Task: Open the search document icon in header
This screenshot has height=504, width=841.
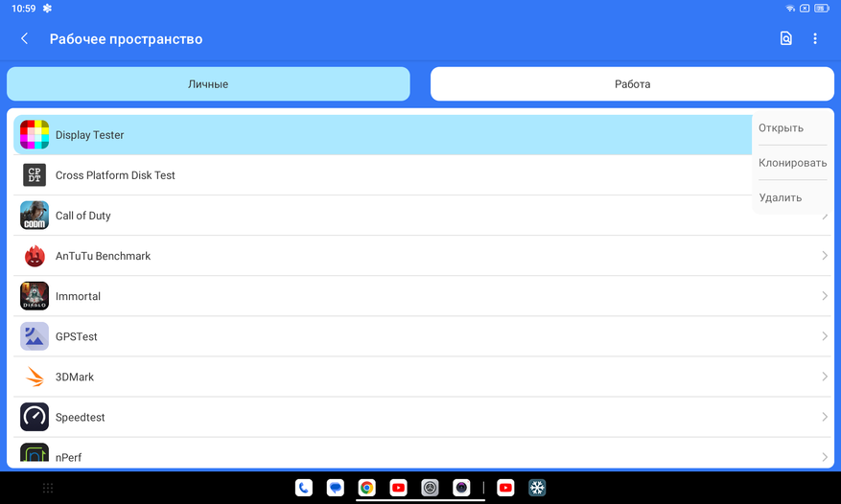Action: (785, 38)
